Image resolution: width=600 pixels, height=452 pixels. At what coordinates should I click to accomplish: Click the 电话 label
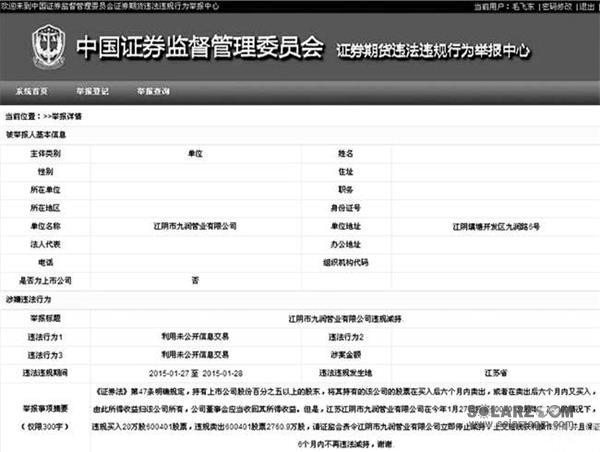pyautogui.click(x=46, y=263)
